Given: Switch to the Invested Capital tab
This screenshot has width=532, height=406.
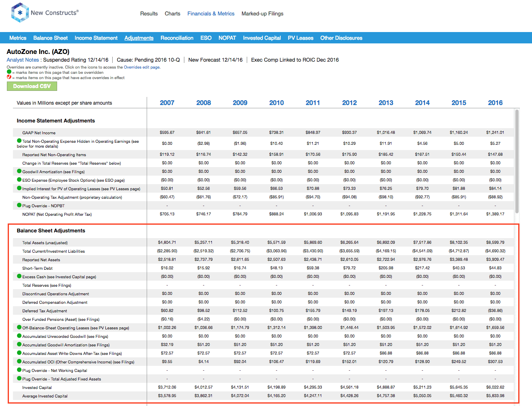Looking at the screenshot, I should (x=262, y=38).
